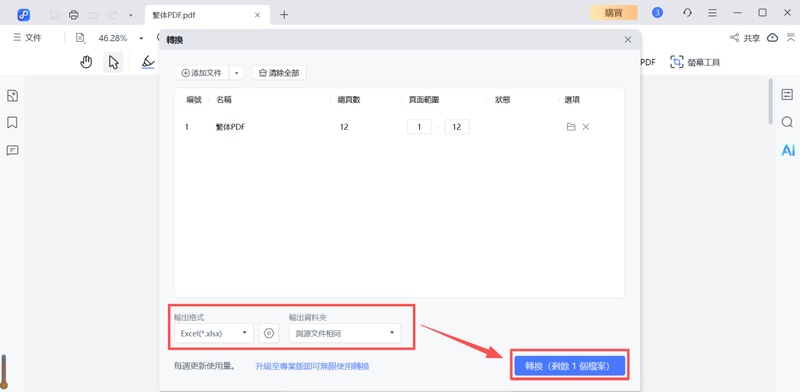Select the hand pan tool
800x392 pixels.
86,62
